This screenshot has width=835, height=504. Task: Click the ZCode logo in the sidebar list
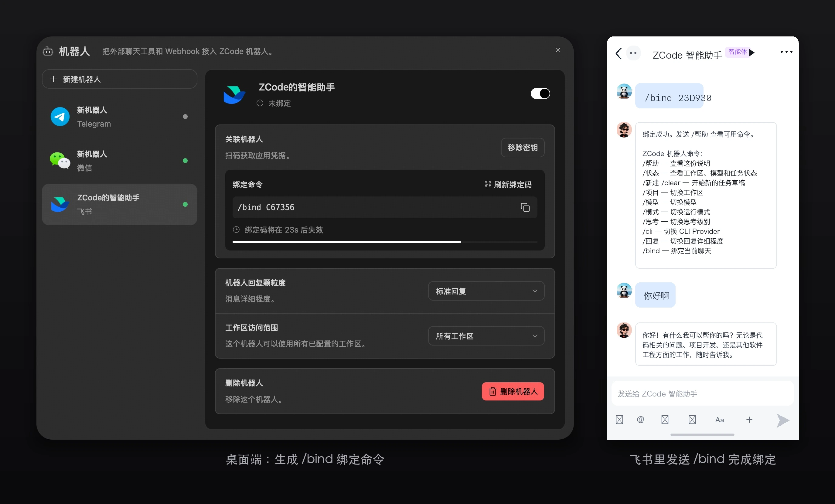(60, 204)
